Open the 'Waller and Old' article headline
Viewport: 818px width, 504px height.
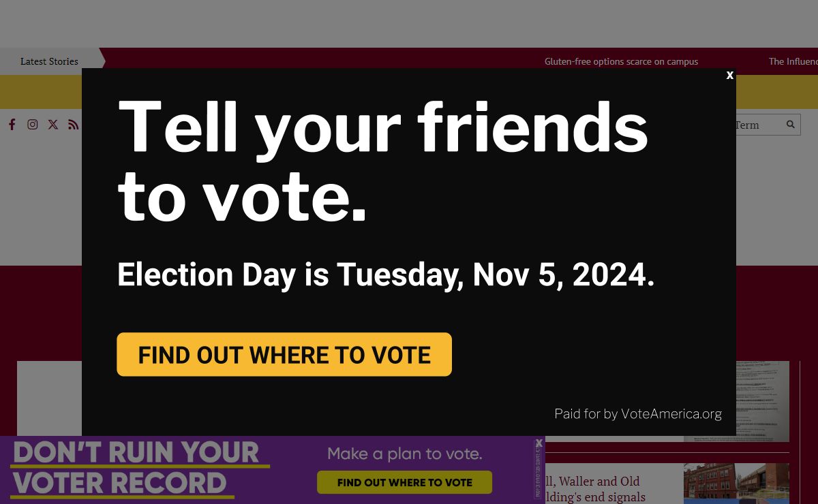tap(593, 489)
